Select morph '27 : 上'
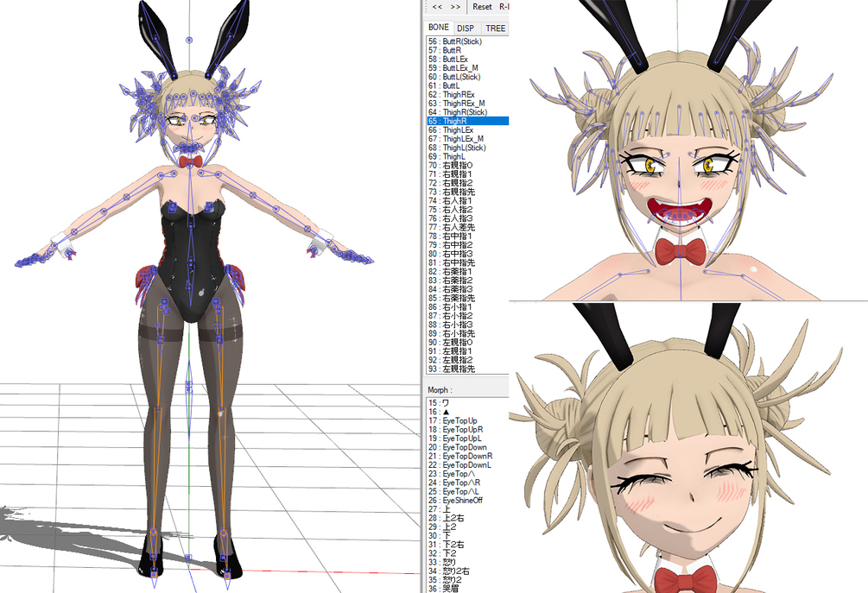This screenshot has height=593, width=868. pyautogui.click(x=468, y=509)
